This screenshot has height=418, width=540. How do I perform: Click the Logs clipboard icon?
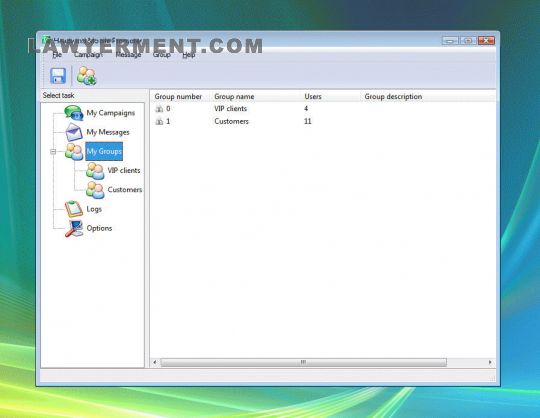coord(74,209)
